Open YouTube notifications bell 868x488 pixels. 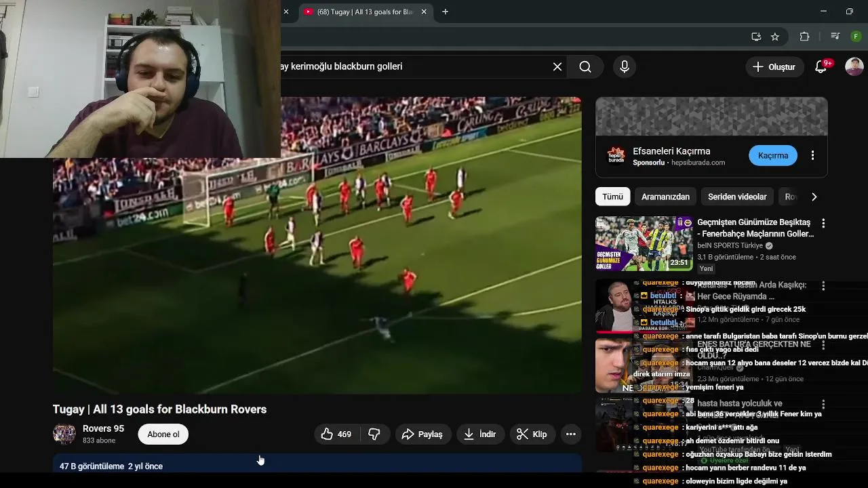click(x=821, y=66)
